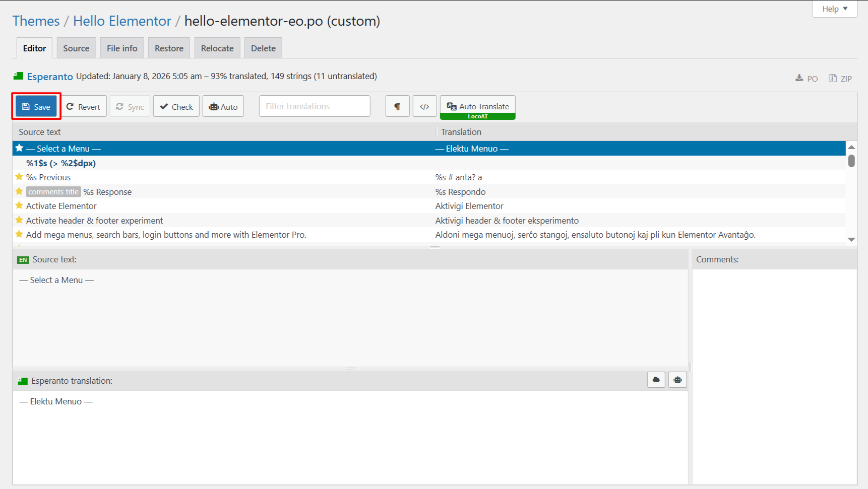Click the robot icon above the Esperanto translation
The width and height of the screenshot is (868, 489).
click(x=677, y=380)
